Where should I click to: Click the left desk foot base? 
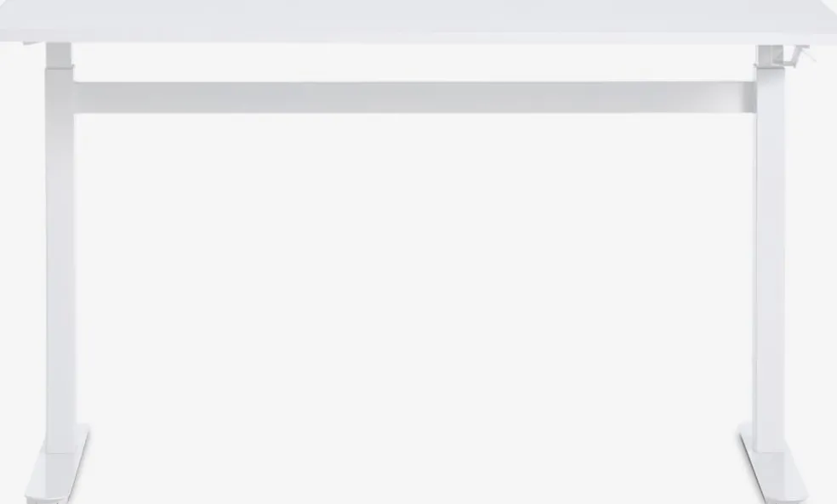coord(58,463)
